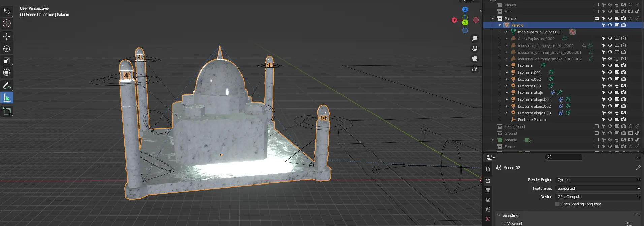Image resolution: width=644 pixels, height=226 pixels.
Task: Snap view to the green Y axis
Action: [465, 23]
